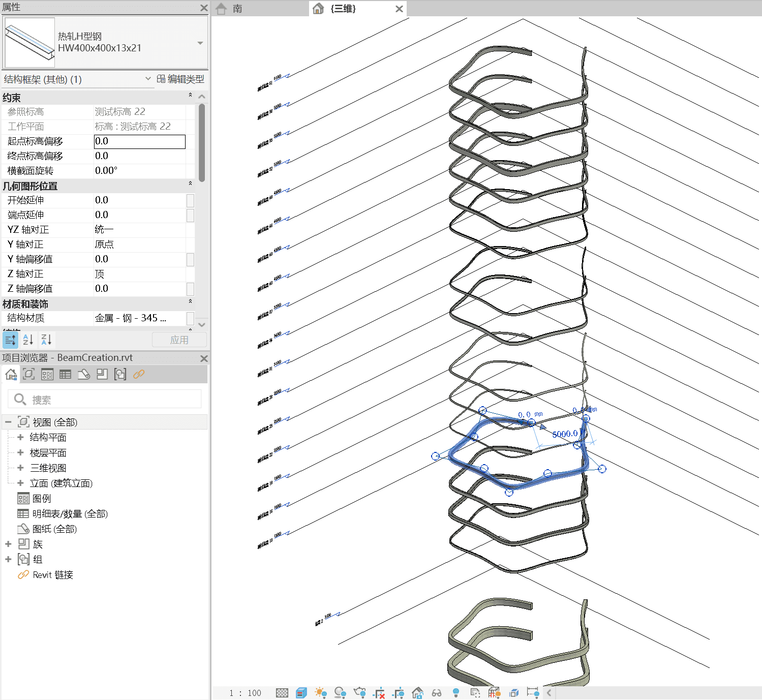The image size is (762, 700).
Task: Toggle the Sun Path icon in view control bar
Action: click(319, 692)
